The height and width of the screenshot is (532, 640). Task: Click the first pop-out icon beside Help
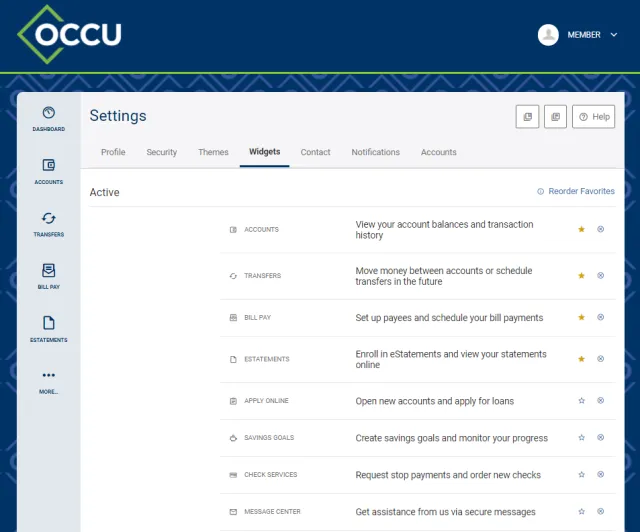[527, 117]
